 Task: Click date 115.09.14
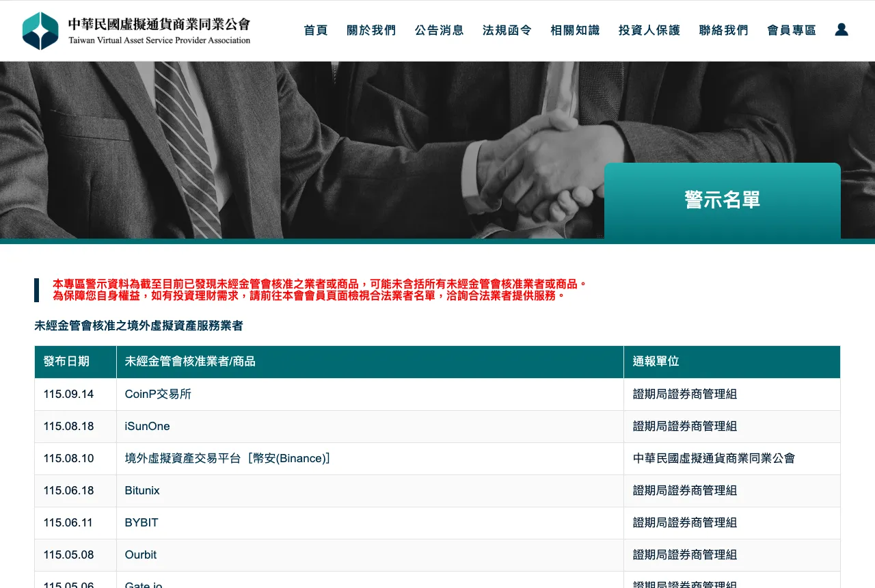click(x=68, y=394)
